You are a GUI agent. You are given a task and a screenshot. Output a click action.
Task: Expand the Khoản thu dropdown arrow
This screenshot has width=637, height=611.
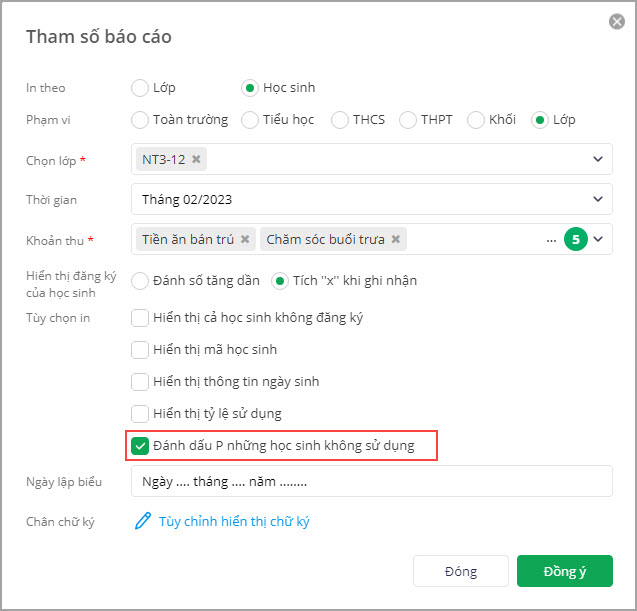point(598,240)
